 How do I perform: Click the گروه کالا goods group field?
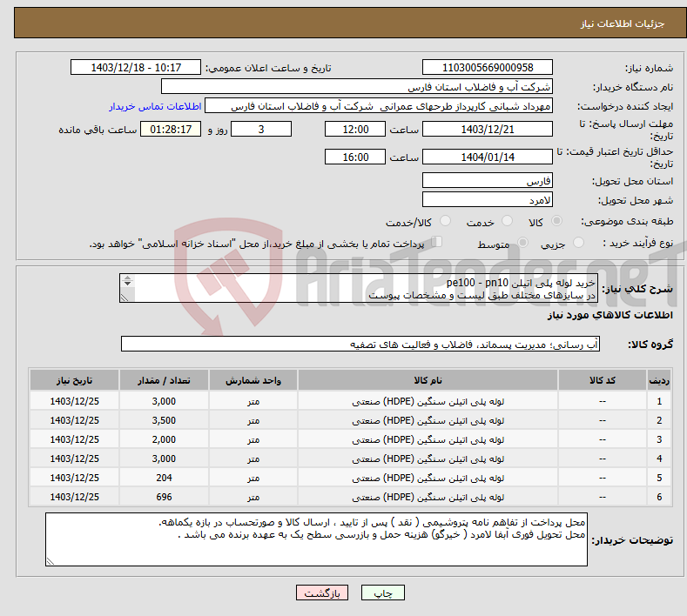360,345
